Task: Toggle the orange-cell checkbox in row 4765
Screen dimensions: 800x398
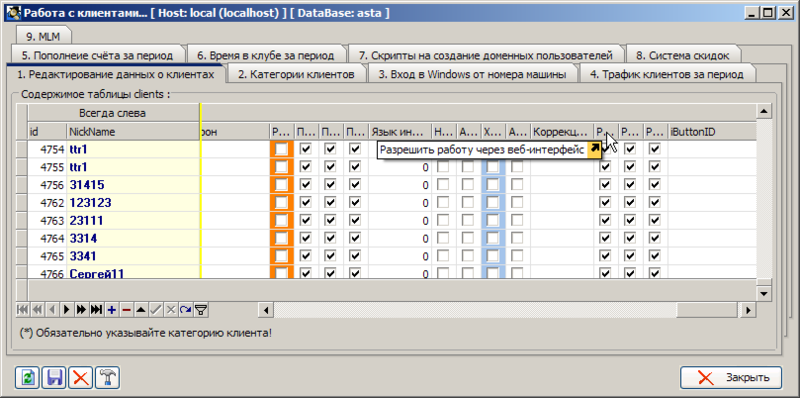Action: click(x=281, y=256)
